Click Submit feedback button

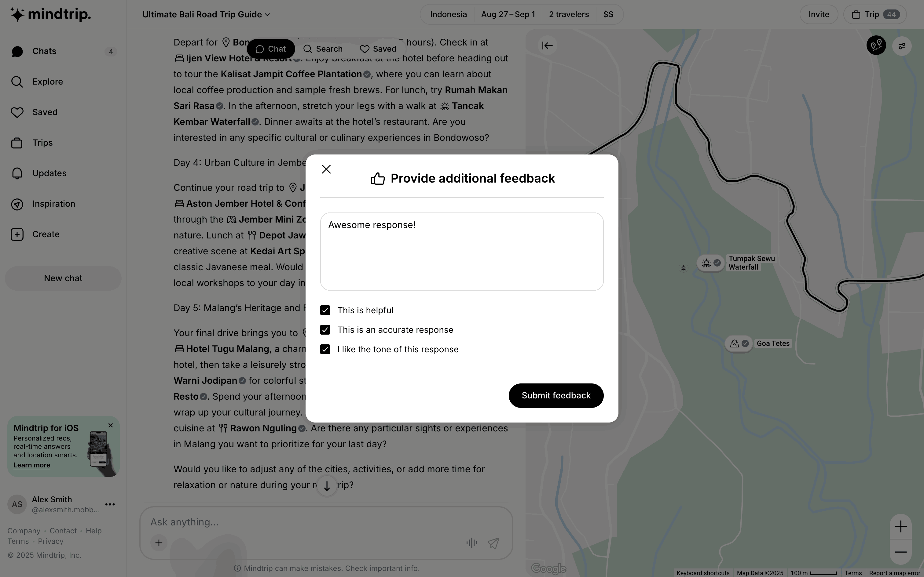point(555,395)
